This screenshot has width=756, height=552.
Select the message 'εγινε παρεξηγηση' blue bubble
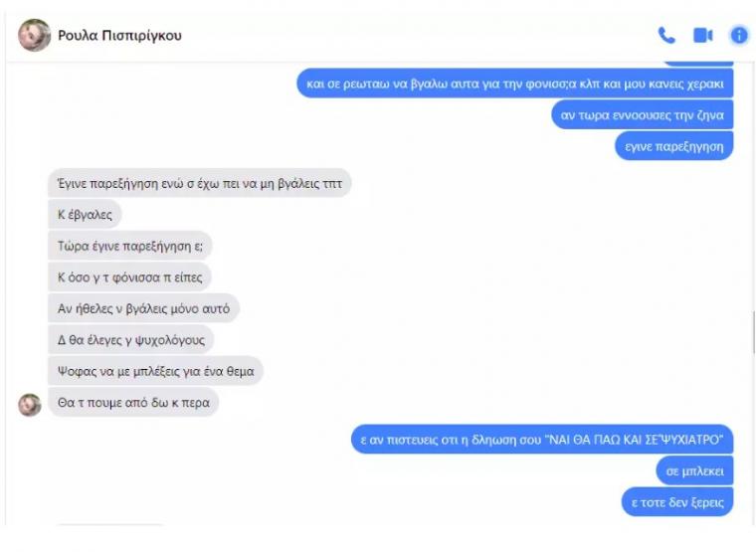click(x=674, y=146)
